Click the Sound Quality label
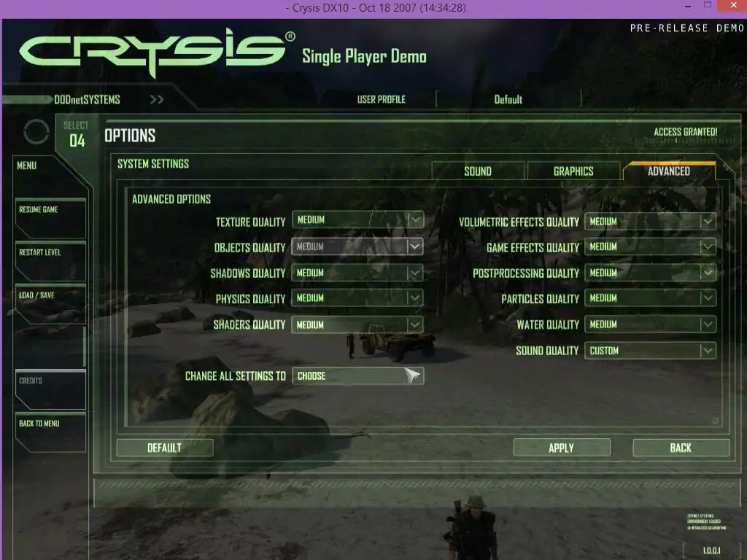747x560 pixels. 547,351
